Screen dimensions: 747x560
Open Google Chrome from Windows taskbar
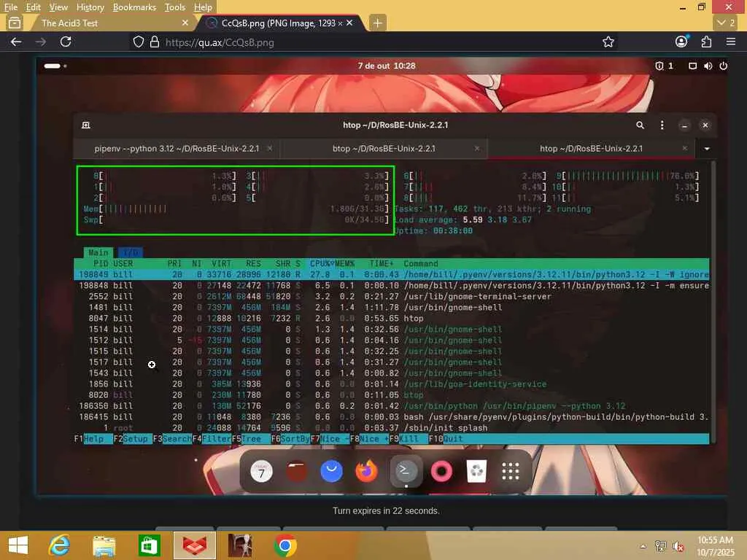pos(285,545)
